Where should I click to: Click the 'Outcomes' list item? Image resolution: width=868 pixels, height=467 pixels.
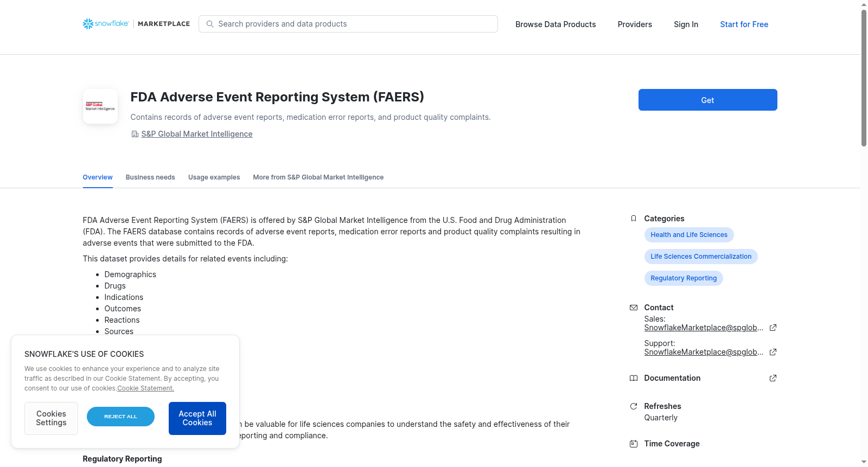click(123, 309)
